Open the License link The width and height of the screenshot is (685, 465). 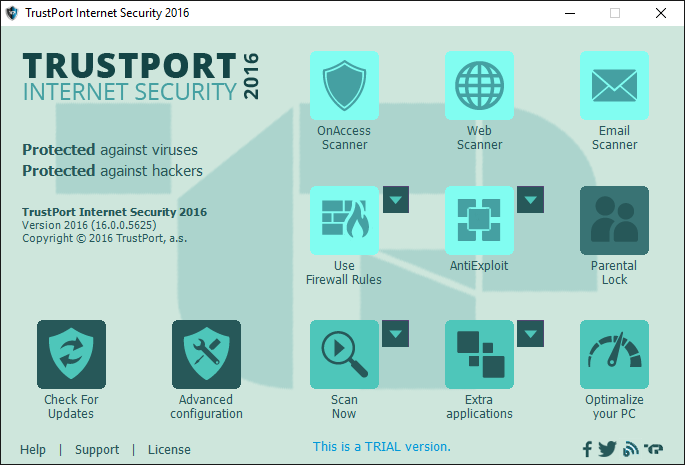[169, 450]
